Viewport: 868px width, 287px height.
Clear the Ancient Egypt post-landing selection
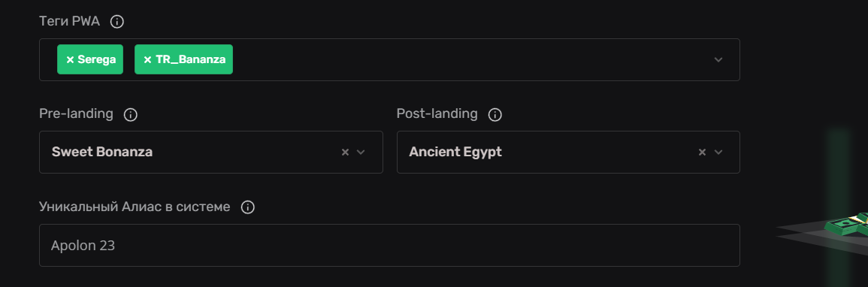click(702, 152)
